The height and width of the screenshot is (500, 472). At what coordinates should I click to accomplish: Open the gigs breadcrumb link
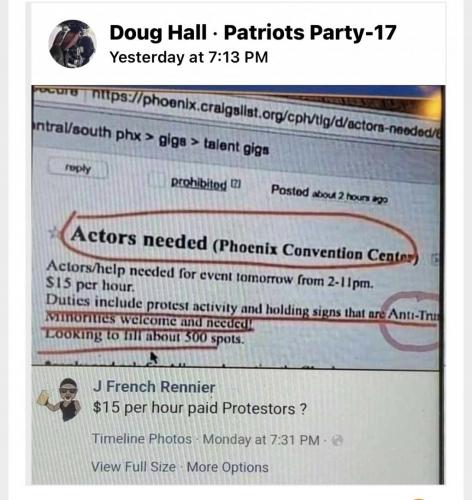coord(172,140)
